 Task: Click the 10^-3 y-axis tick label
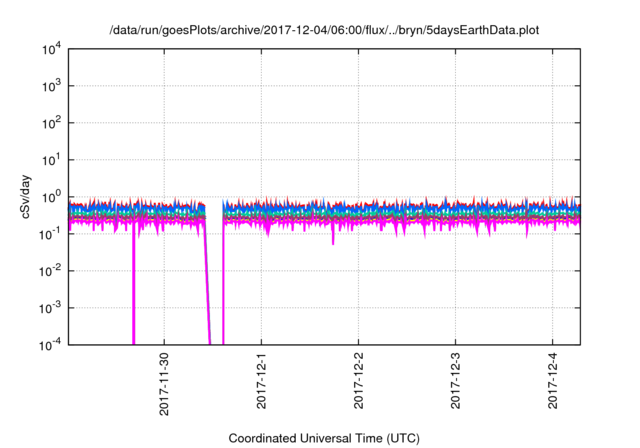pos(51,308)
